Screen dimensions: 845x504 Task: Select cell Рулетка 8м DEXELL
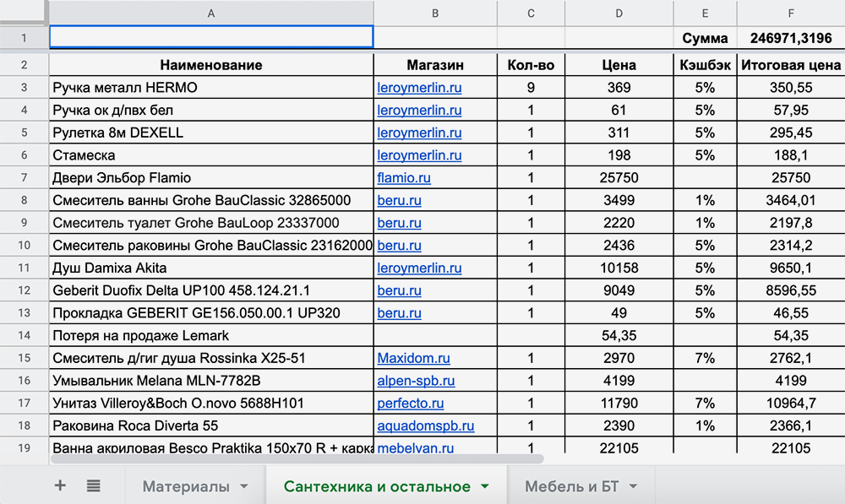click(211, 133)
